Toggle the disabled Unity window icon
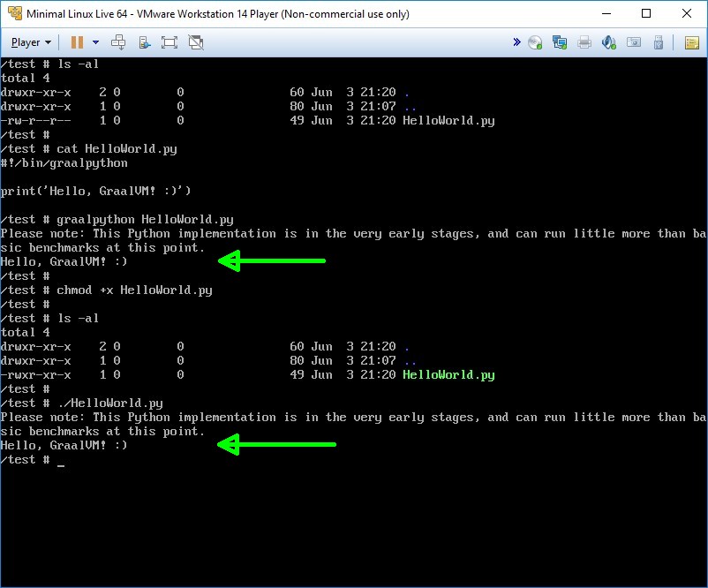The image size is (708, 588). pos(196,42)
